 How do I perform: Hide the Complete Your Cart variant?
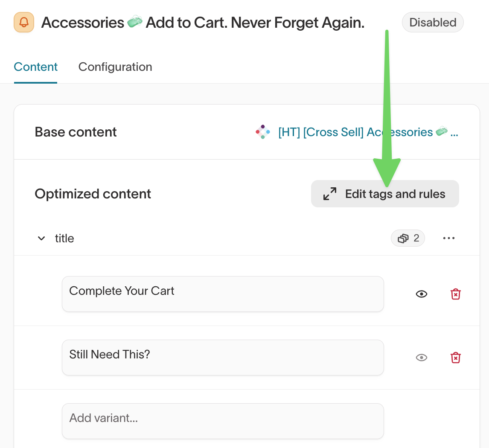421,294
